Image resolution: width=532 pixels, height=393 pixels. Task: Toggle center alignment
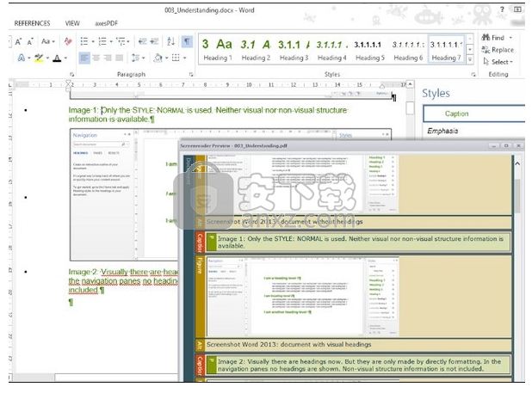pyautogui.click(x=96, y=58)
